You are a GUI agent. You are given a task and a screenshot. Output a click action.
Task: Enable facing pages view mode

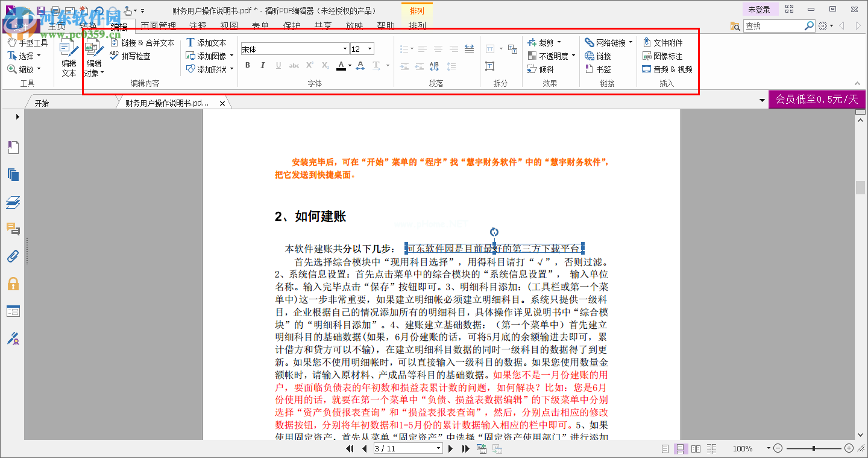click(x=696, y=449)
